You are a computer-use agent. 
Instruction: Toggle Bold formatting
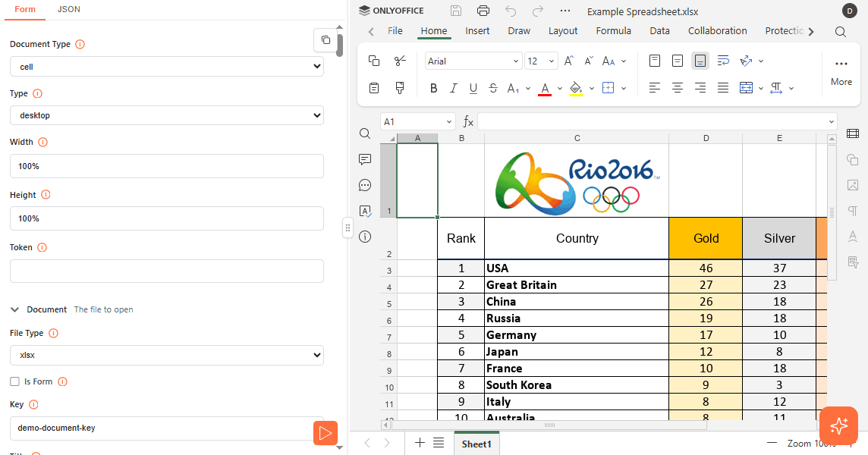point(434,89)
